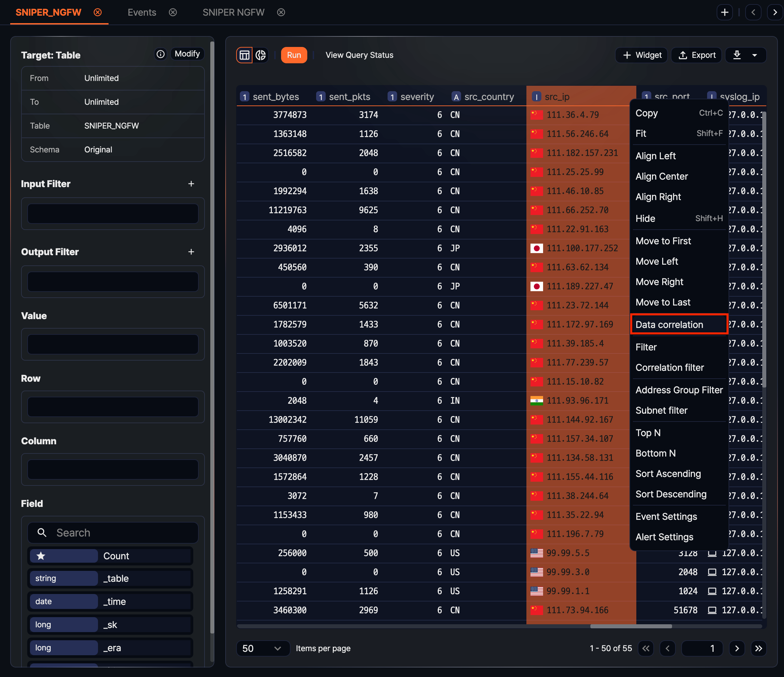Select Sort Ascending in the context menu

(x=668, y=474)
